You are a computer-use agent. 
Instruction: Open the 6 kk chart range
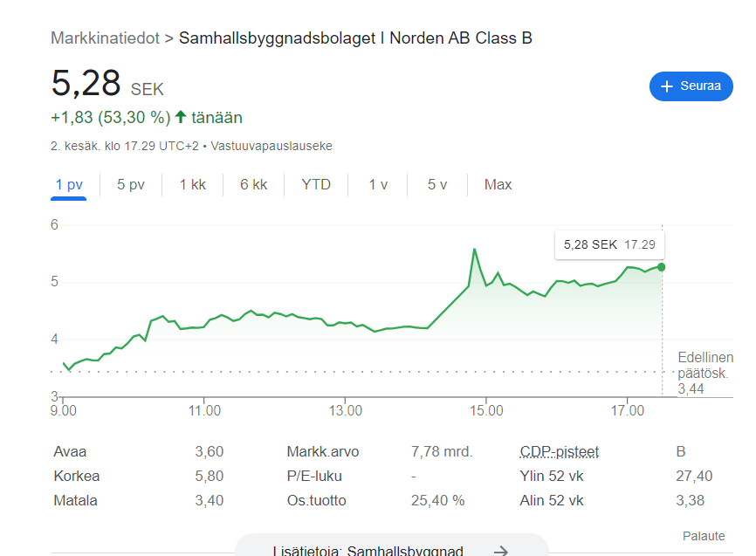(x=254, y=184)
